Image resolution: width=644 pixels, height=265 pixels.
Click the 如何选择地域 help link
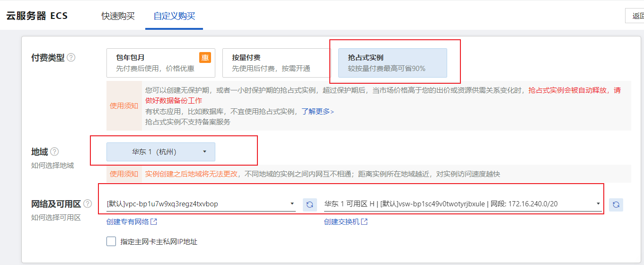[53, 166]
